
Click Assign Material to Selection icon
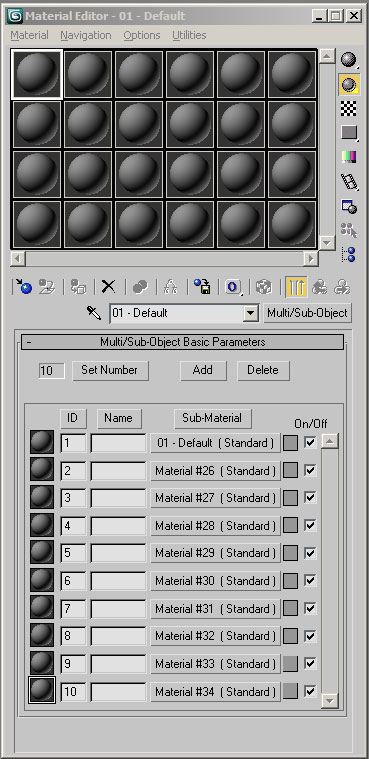(78, 287)
